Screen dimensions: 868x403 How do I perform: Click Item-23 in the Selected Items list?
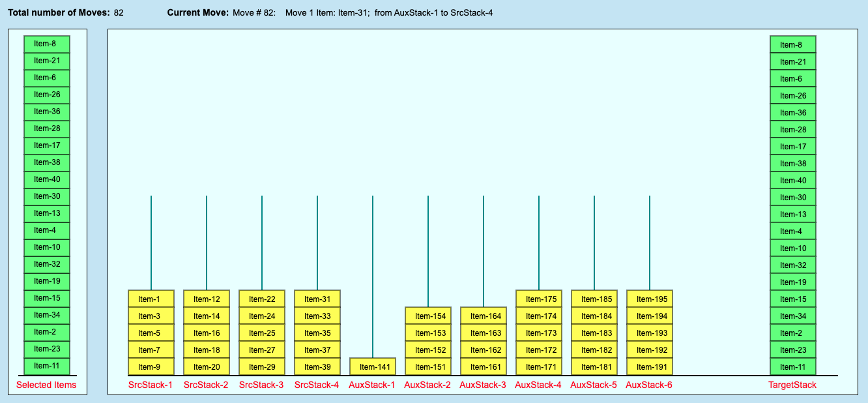[x=46, y=349]
